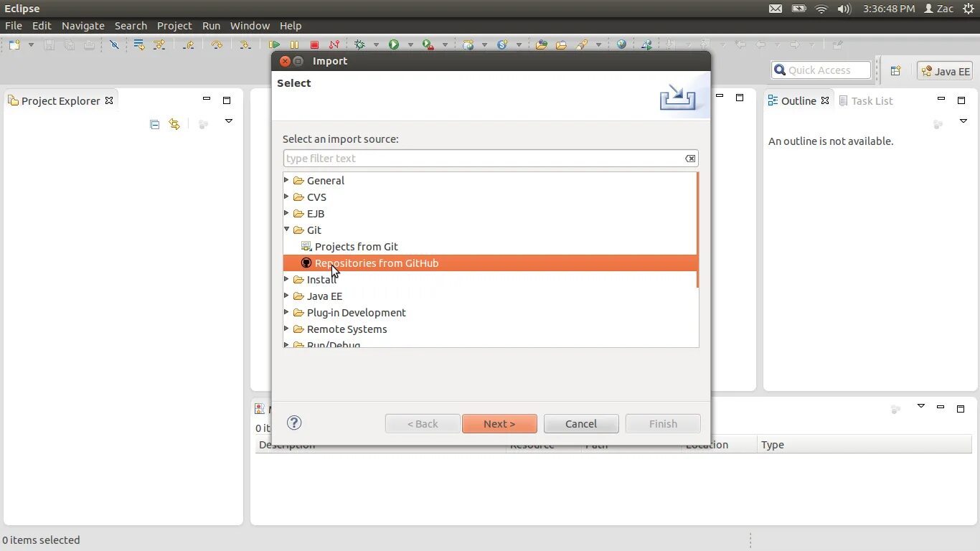Open the Help menu

[x=291, y=25]
